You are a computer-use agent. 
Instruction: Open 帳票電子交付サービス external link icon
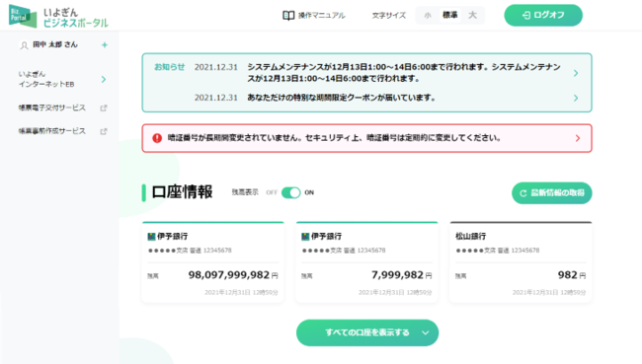(104, 108)
